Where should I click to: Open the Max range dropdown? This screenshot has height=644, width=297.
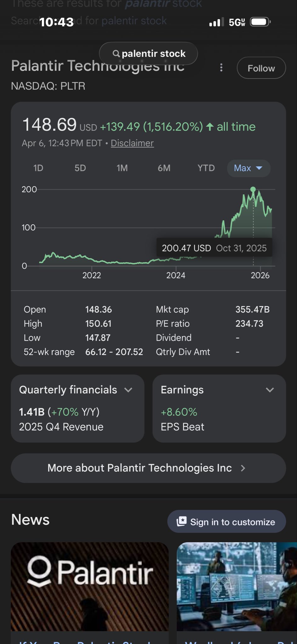pos(248,168)
